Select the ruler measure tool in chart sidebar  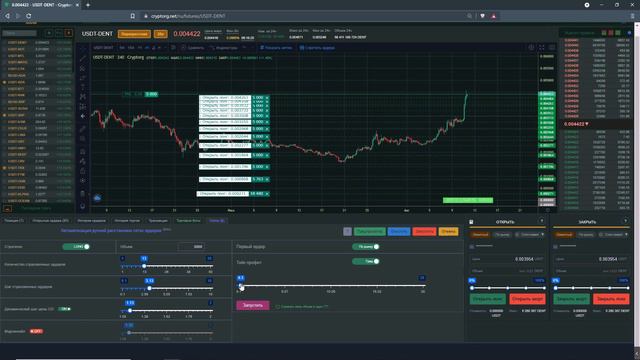point(83,129)
